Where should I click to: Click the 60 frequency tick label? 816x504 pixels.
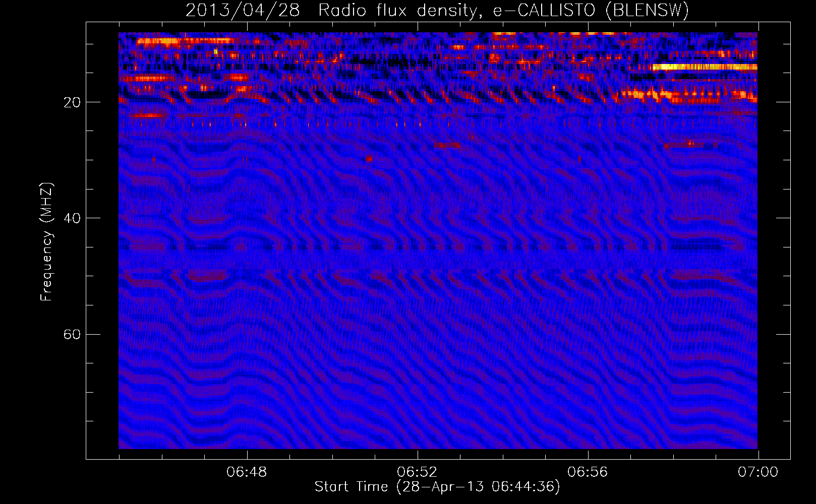coord(72,335)
